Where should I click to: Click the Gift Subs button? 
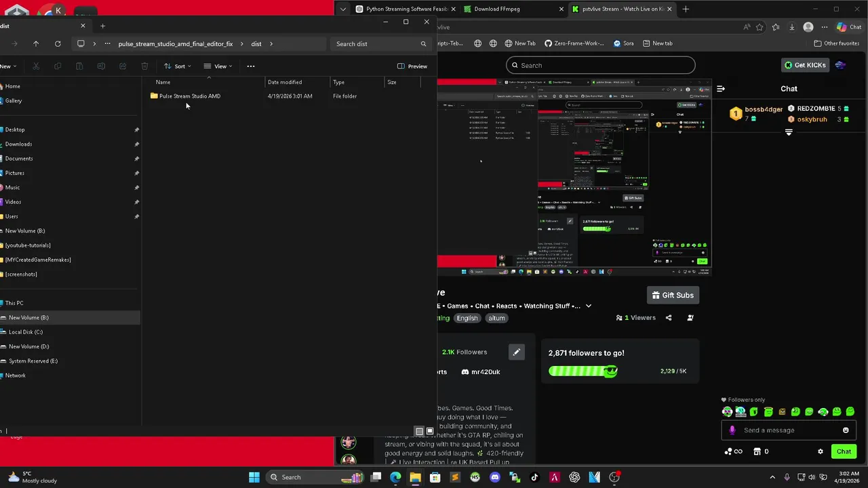point(673,295)
